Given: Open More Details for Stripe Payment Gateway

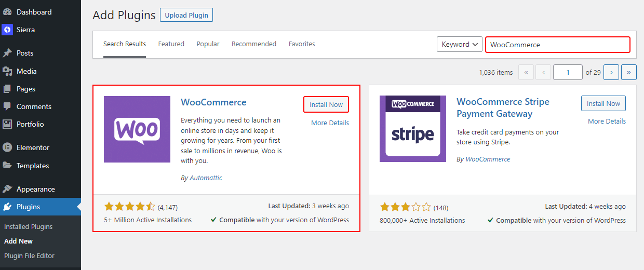Looking at the screenshot, I should point(607,121).
